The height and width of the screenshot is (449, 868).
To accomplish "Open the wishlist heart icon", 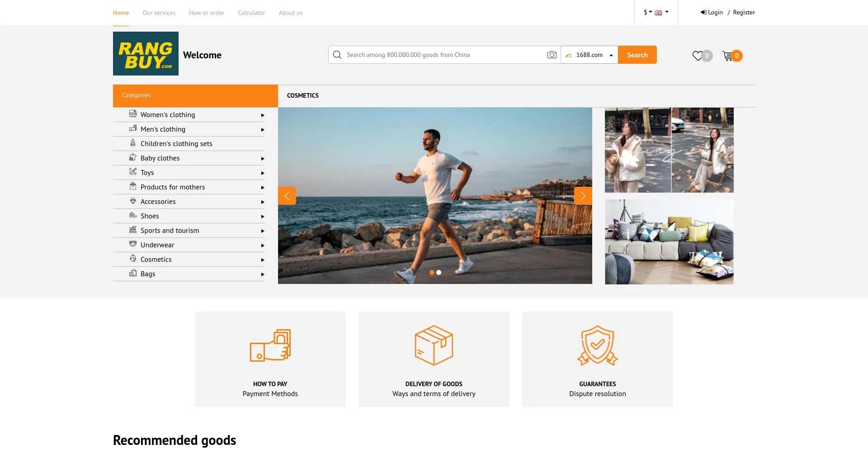I will tap(698, 56).
